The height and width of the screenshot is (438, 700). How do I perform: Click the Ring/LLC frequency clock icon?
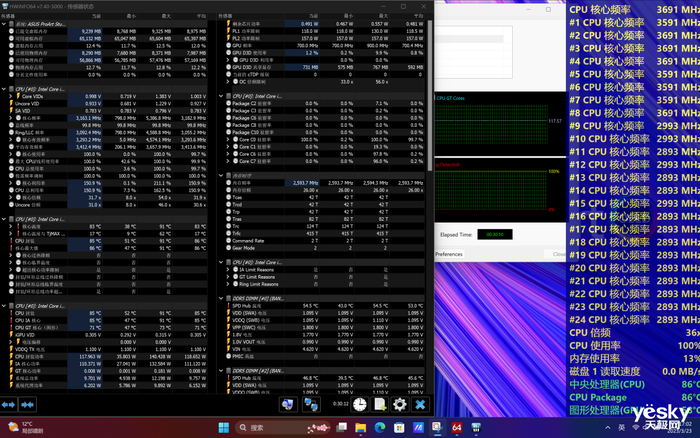coord(11,132)
